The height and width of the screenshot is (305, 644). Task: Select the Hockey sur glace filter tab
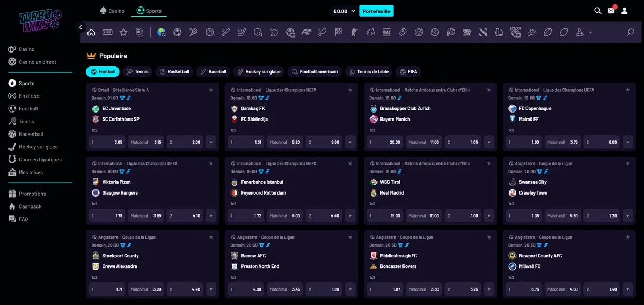click(259, 71)
